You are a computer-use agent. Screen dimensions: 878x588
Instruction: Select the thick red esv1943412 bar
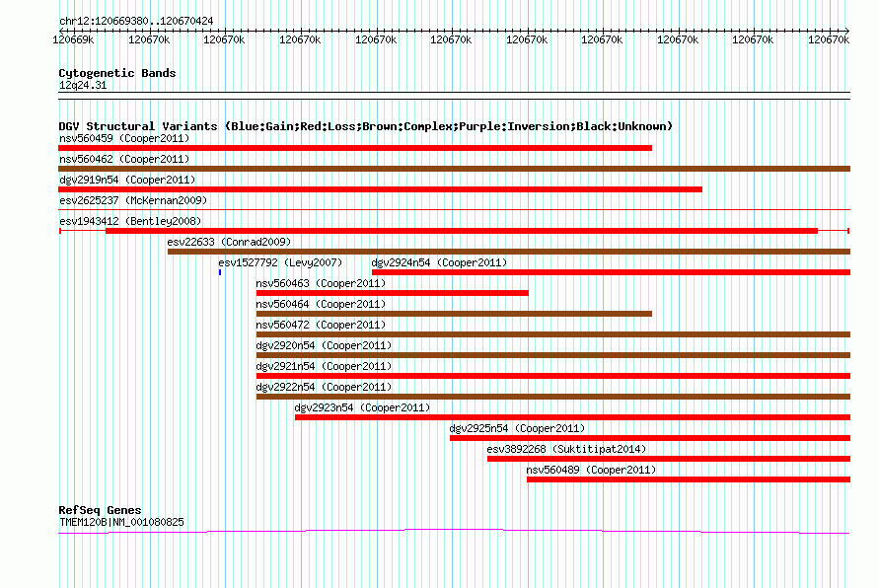(x=462, y=231)
